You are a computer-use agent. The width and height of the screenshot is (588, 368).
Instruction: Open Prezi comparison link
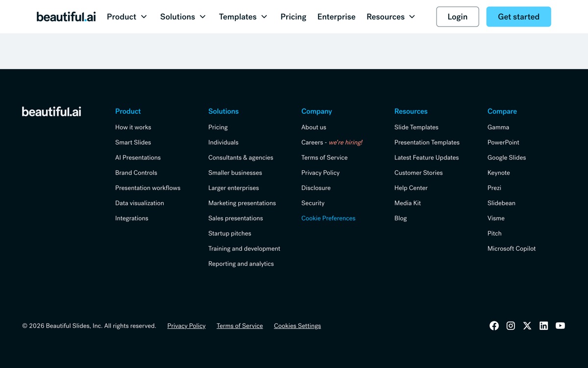point(494,188)
